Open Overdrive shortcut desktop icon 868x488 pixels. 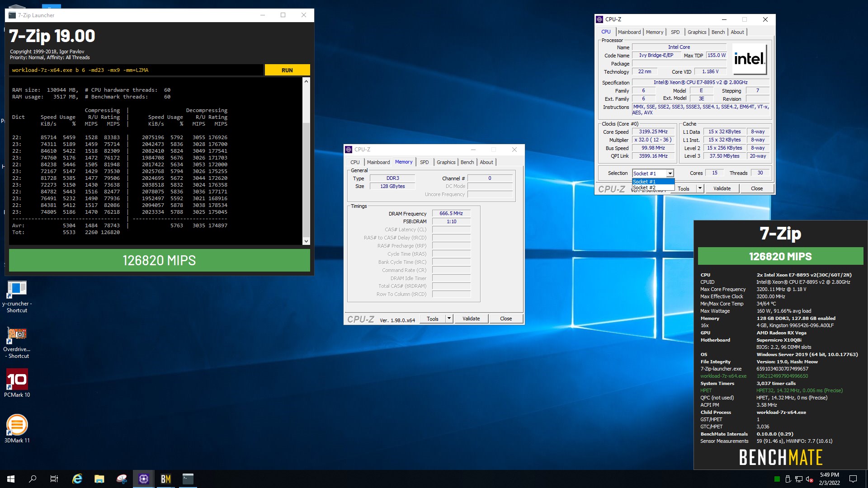(17, 343)
